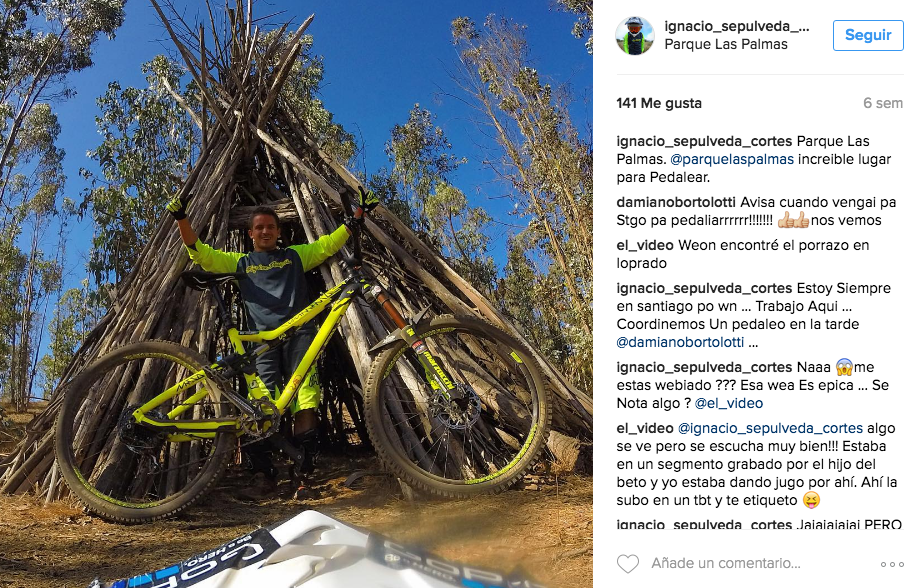Open the first el_video commenter profile
The width and height of the screenshot is (916, 588).
[645, 245]
